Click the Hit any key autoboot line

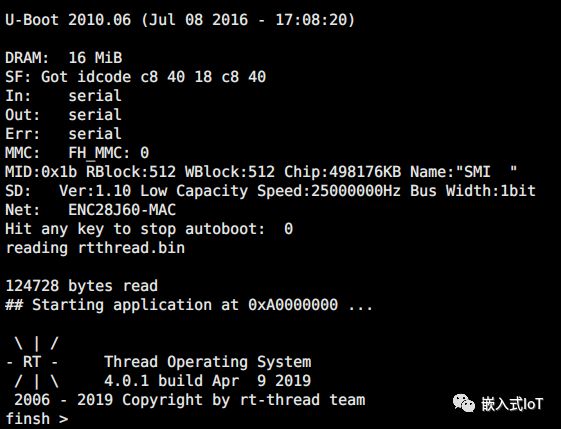click(149, 229)
